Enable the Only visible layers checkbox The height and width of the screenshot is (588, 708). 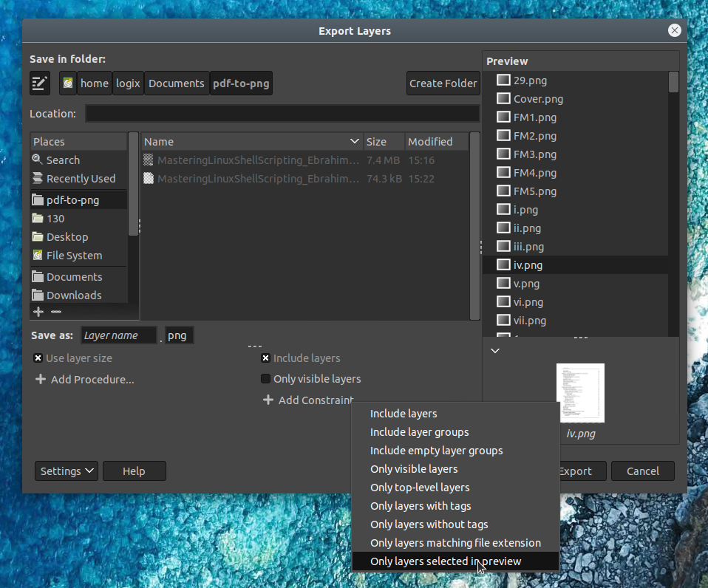pyautogui.click(x=265, y=378)
